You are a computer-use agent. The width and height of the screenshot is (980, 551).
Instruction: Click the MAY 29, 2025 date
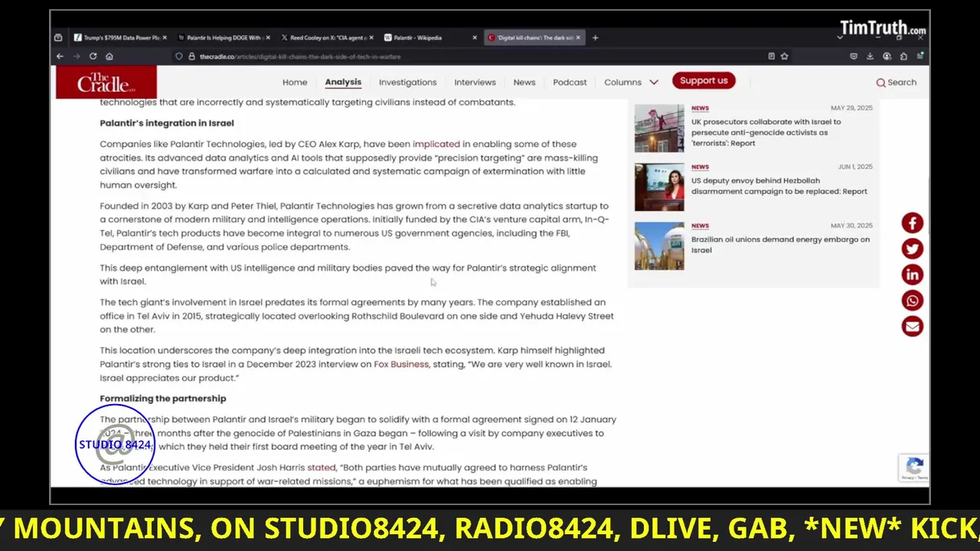pos(851,108)
